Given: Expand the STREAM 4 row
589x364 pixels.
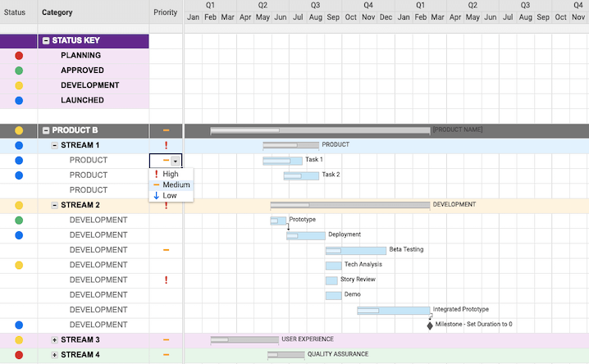Looking at the screenshot, I should (54, 355).
